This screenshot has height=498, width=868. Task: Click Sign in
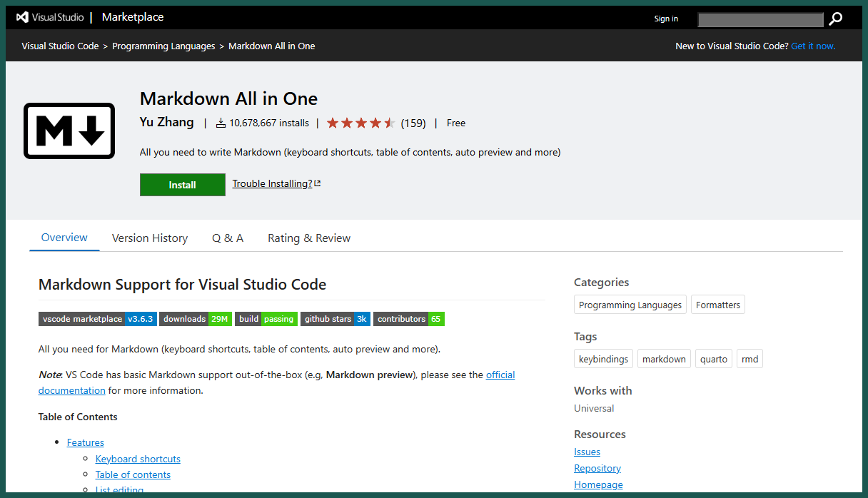[666, 19]
